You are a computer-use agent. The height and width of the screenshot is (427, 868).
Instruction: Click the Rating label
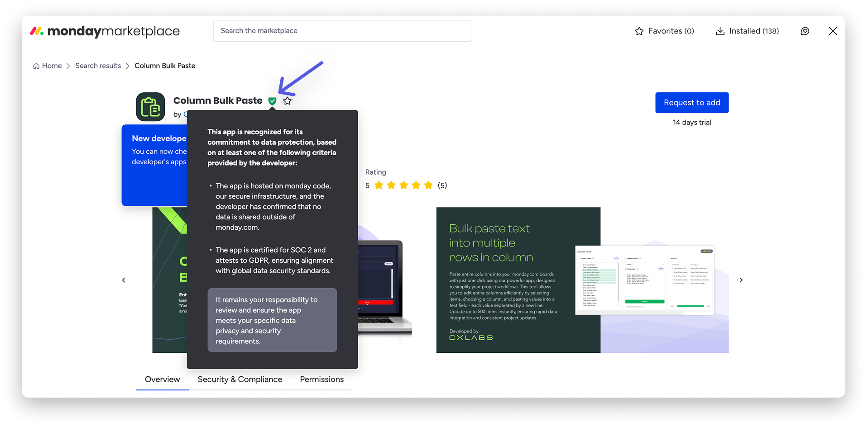pyautogui.click(x=376, y=172)
